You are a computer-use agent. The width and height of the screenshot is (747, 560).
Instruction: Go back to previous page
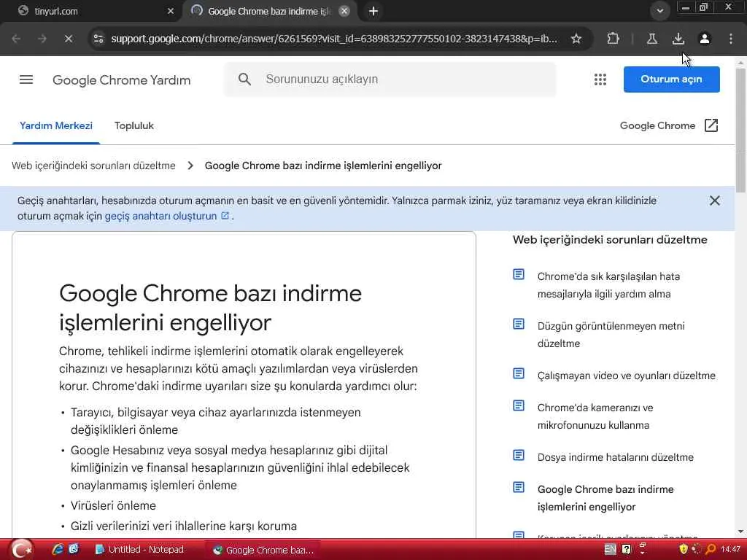(16, 39)
